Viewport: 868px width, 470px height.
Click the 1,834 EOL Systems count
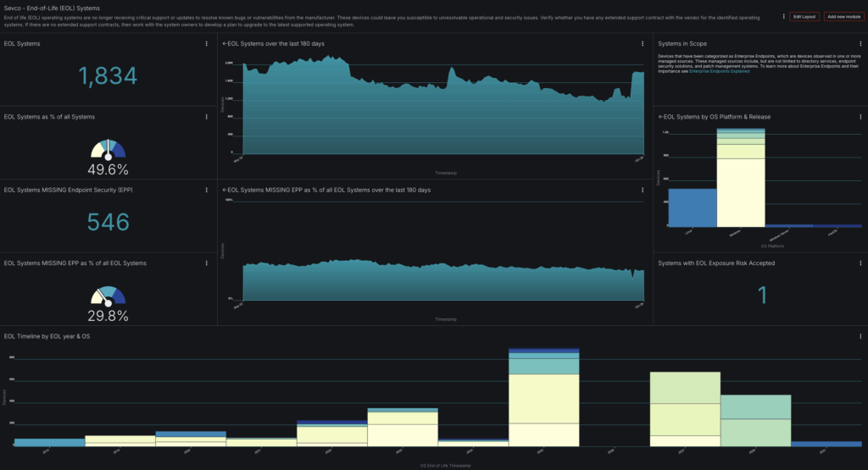click(x=108, y=76)
